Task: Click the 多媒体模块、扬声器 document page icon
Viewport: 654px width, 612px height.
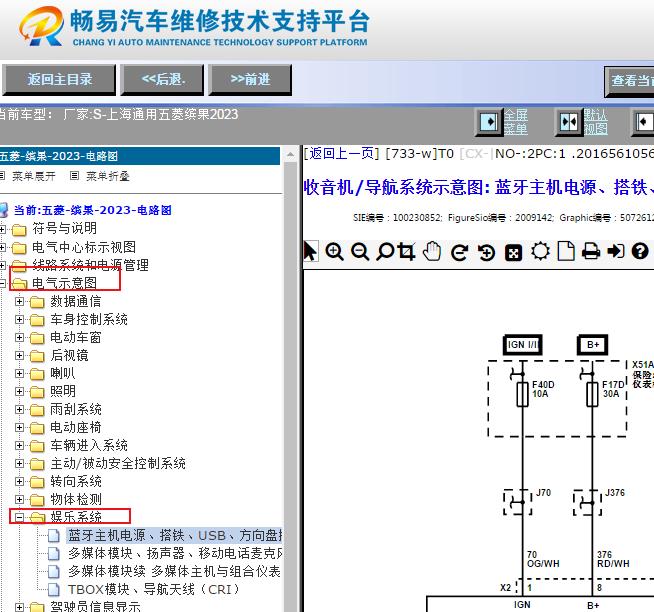Action: (x=53, y=554)
